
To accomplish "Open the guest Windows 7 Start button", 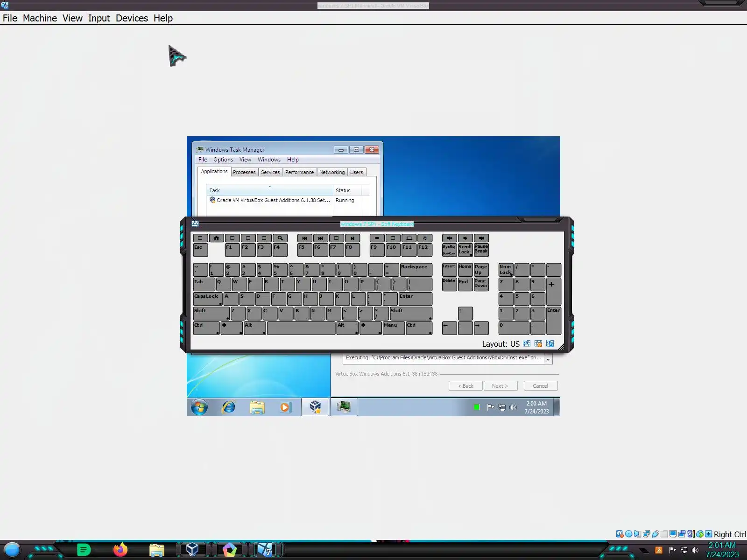I will pos(199,407).
